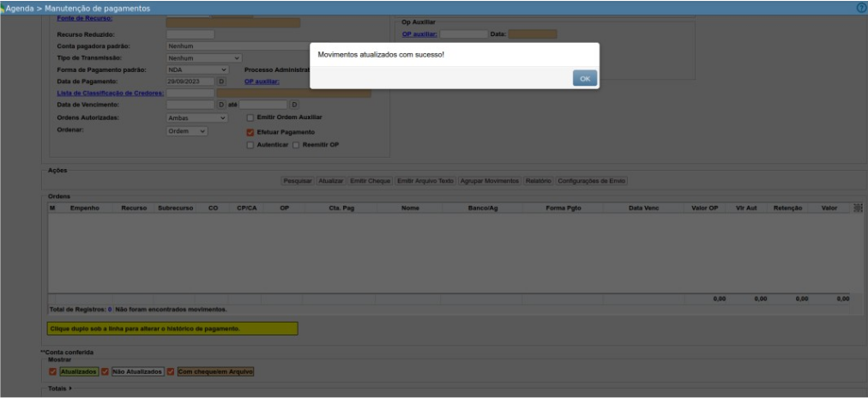Click the Pesquisar button
This screenshot has height=398, width=868.
pyautogui.click(x=298, y=181)
